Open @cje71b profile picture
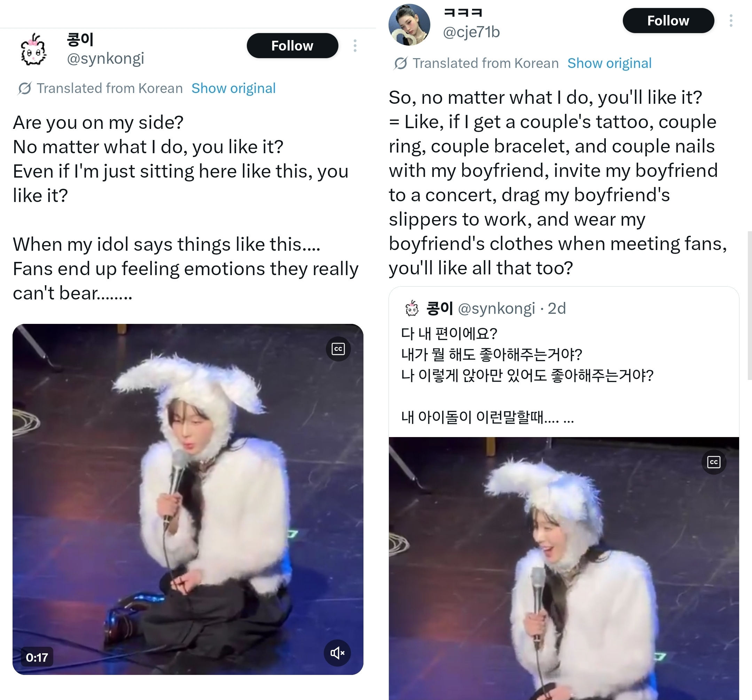This screenshot has width=752, height=700. tap(409, 25)
